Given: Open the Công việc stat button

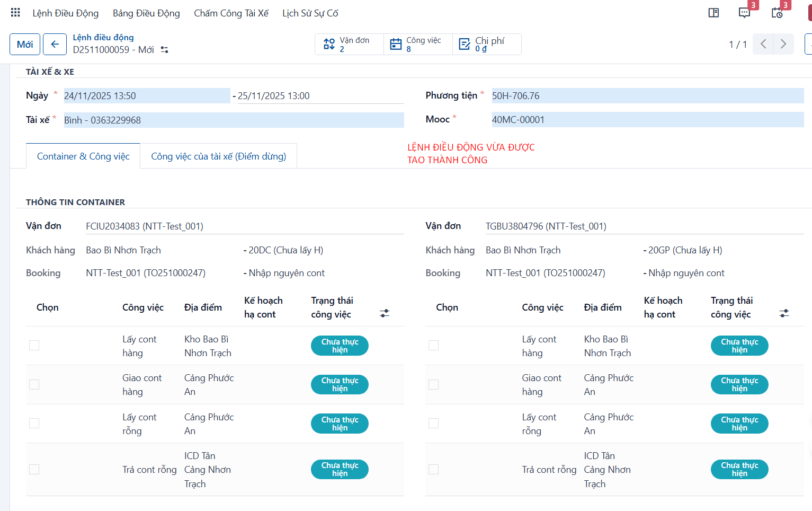Looking at the screenshot, I should point(418,44).
